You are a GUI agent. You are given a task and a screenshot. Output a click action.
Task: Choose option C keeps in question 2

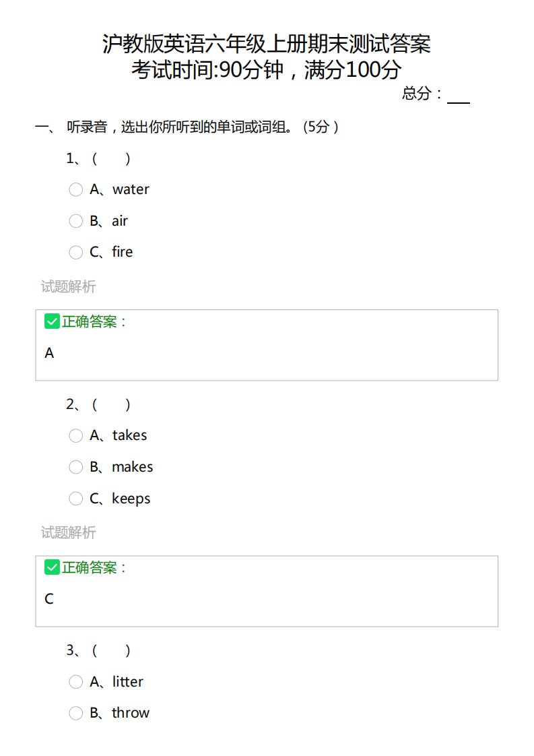pyautogui.click(x=75, y=499)
